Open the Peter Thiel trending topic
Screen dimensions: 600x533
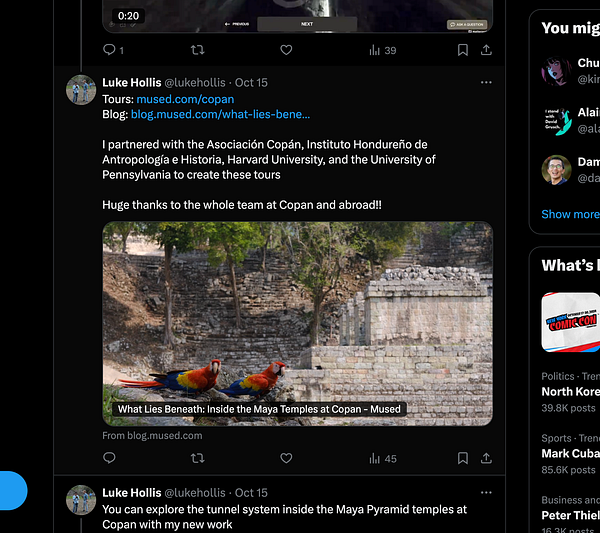click(571, 515)
